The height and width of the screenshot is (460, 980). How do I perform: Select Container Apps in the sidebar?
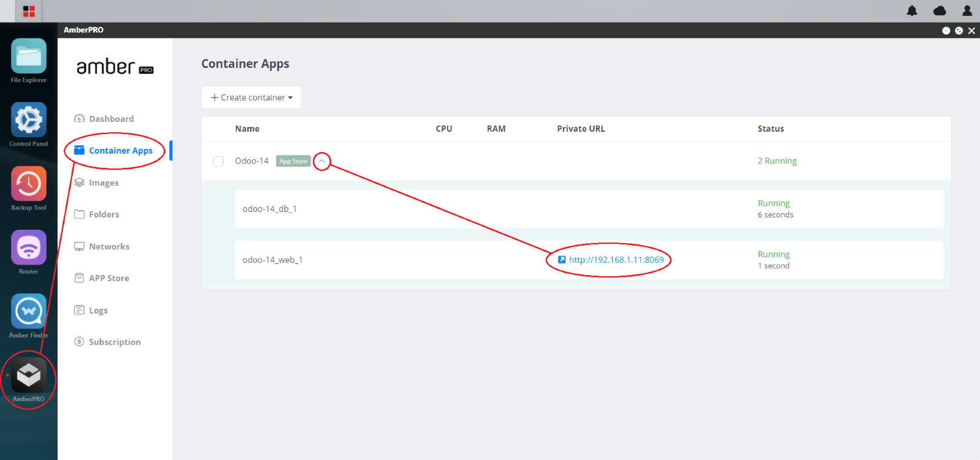(x=121, y=151)
